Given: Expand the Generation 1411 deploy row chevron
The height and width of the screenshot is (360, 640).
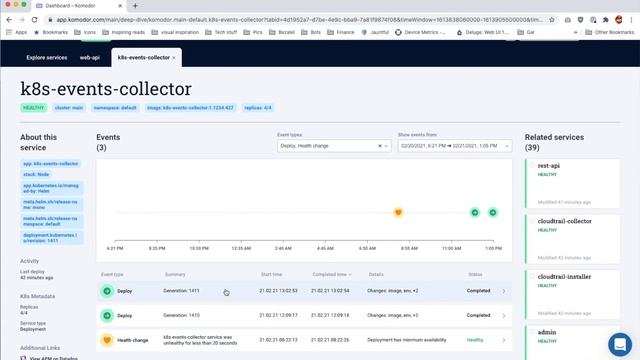Looking at the screenshot, I should pyautogui.click(x=504, y=291).
